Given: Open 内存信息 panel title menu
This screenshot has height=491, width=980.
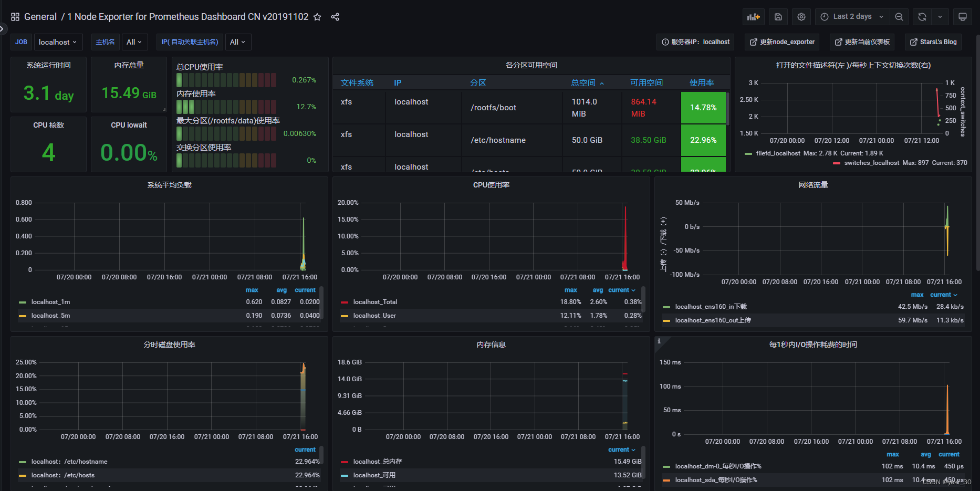Looking at the screenshot, I should tap(491, 344).
